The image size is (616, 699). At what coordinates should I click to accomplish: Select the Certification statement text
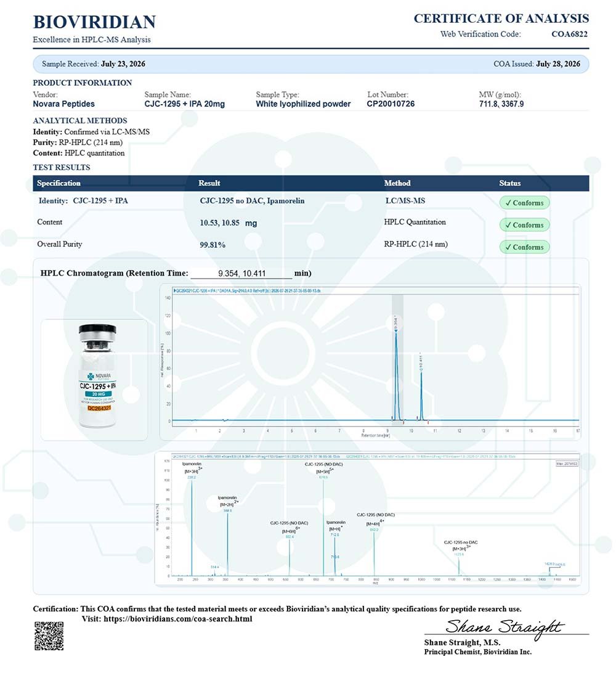277,609
